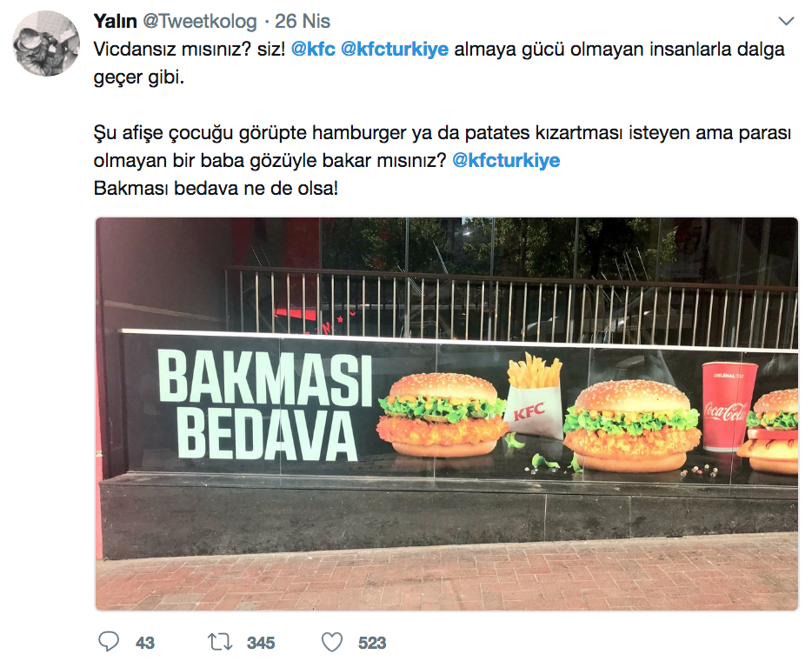Screen dimensions: 812x668
Task: Open the tweet options chevron menu
Action: 786,21
